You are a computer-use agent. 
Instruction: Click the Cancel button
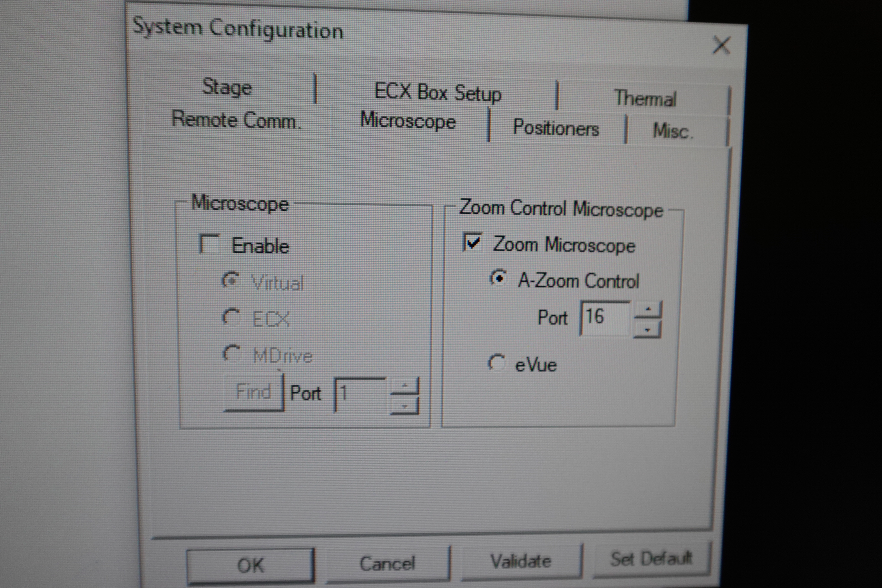tap(387, 563)
